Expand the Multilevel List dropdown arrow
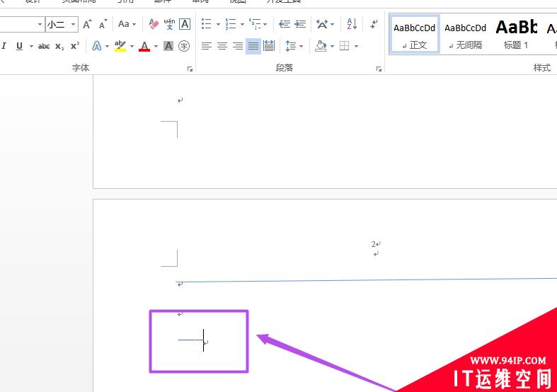This screenshot has width=557, height=392. point(265,25)
